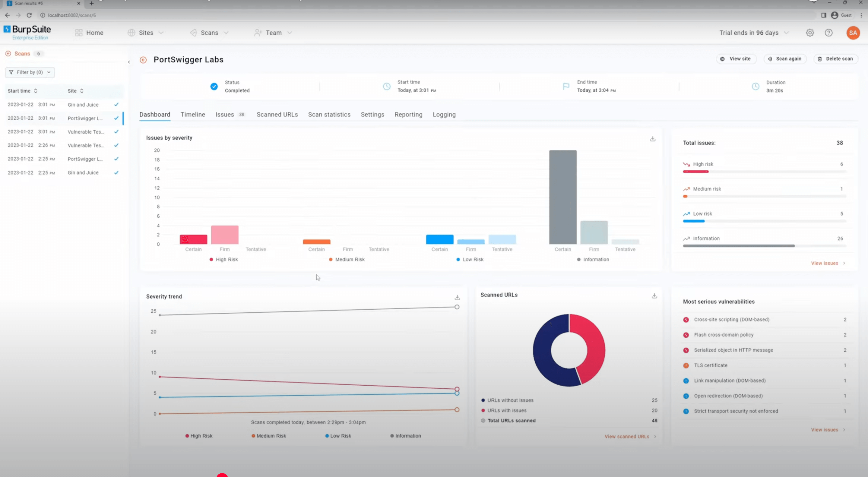Expand the Trial ends in 96 days dropdown
Image resolution: width=868 pixels, height=477 pixels.
pos(754,33)
